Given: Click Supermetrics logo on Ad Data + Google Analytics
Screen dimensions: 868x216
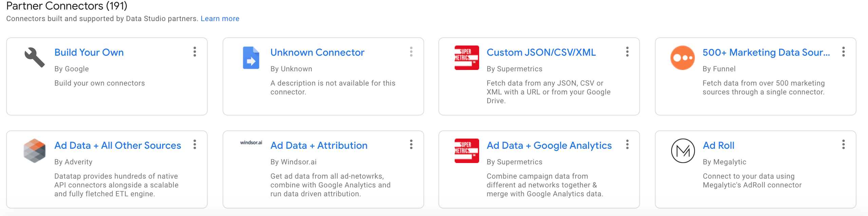Looking at the screenshot, I should tap(467, 151).
